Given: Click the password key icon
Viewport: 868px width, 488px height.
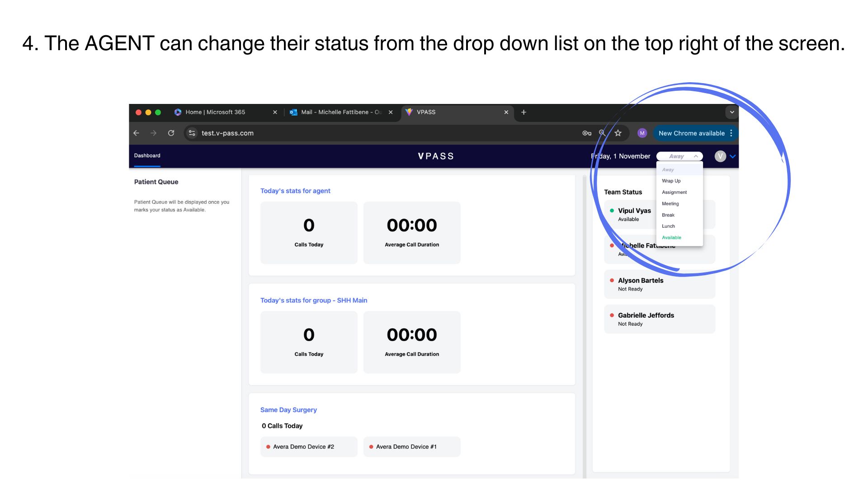Looking at the screenshot, I should tap(587, 133).
